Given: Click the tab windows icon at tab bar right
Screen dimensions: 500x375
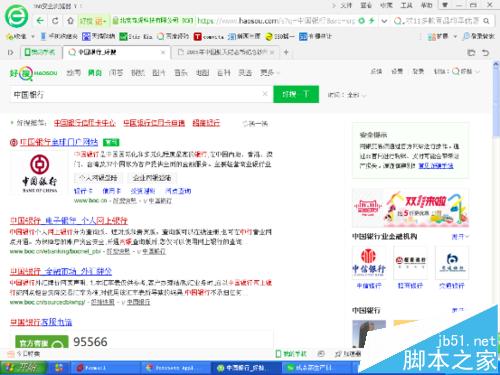Looking at the screenshot, I should click(x=471, y=52).
